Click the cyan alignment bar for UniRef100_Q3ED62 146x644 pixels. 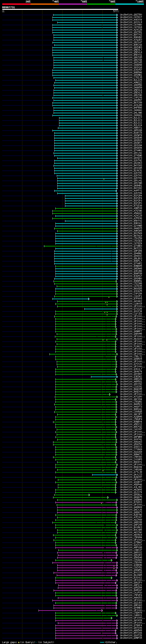pos(104,377)
